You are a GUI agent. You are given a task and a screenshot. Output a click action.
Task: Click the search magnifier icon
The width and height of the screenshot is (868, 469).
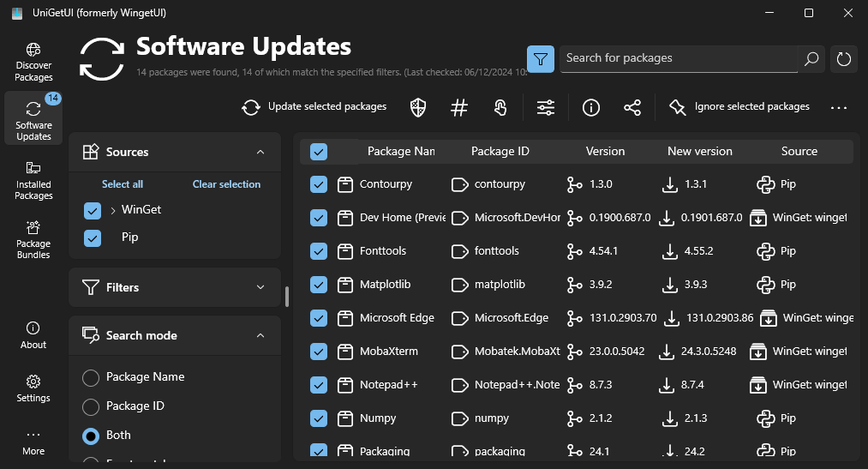point(811,58)
